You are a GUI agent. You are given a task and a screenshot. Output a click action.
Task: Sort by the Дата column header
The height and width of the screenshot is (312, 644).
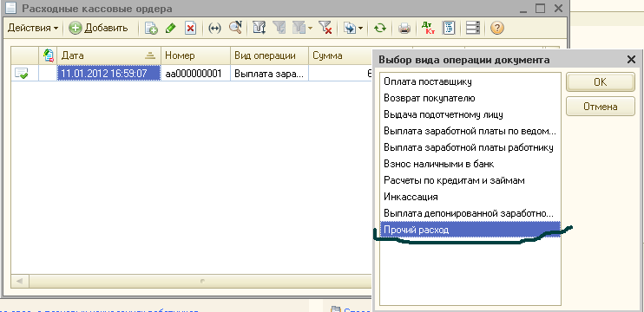[108, 55]
